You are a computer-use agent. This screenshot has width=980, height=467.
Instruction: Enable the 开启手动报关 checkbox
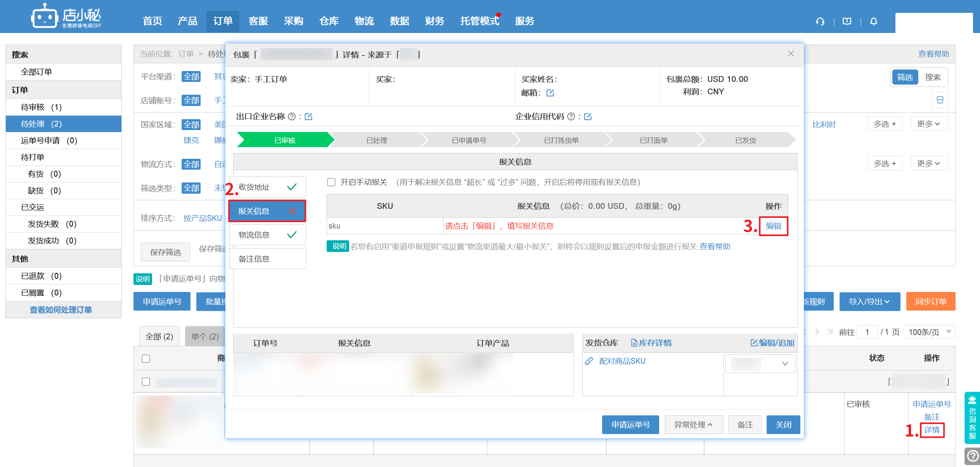click(331, 182)
